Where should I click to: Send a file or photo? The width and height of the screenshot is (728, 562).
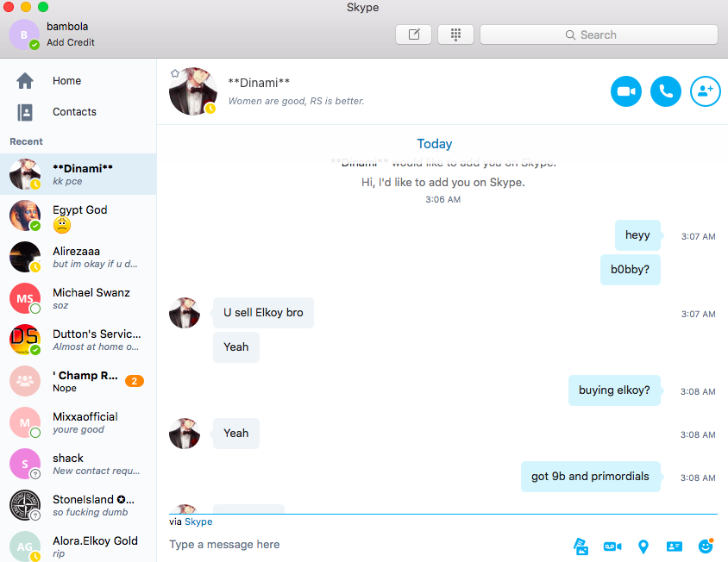pyautogui.click(x=581, y=546)
